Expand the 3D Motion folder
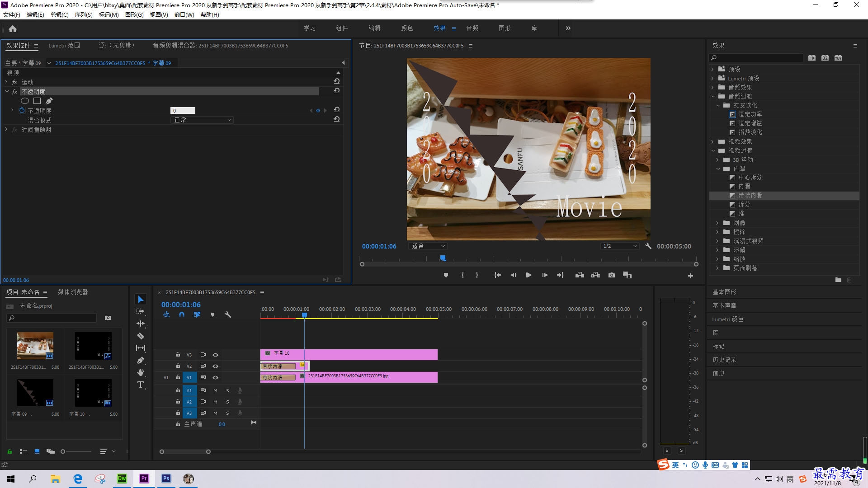Viewport: 868px width, 488px height. click(x=717, y=160)
